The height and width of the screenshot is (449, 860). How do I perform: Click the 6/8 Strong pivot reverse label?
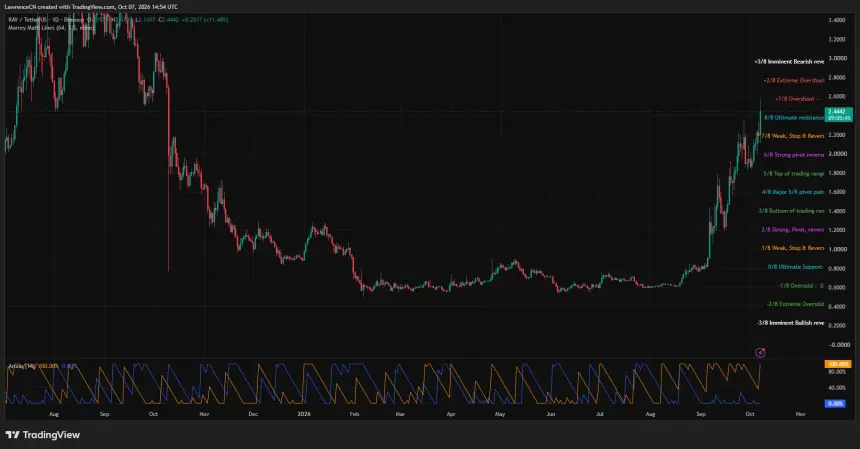pyautogui.click(x=794, y=155)
